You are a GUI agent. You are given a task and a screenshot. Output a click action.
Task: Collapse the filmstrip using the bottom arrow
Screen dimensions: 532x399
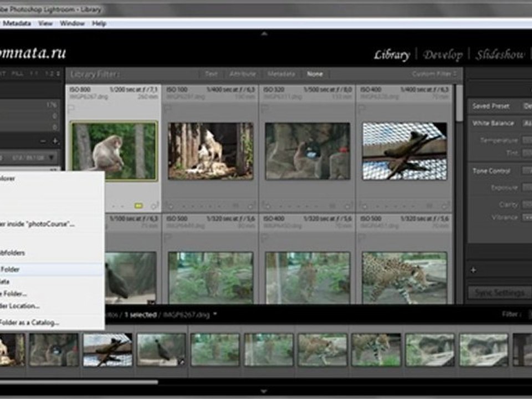[264, 391]
